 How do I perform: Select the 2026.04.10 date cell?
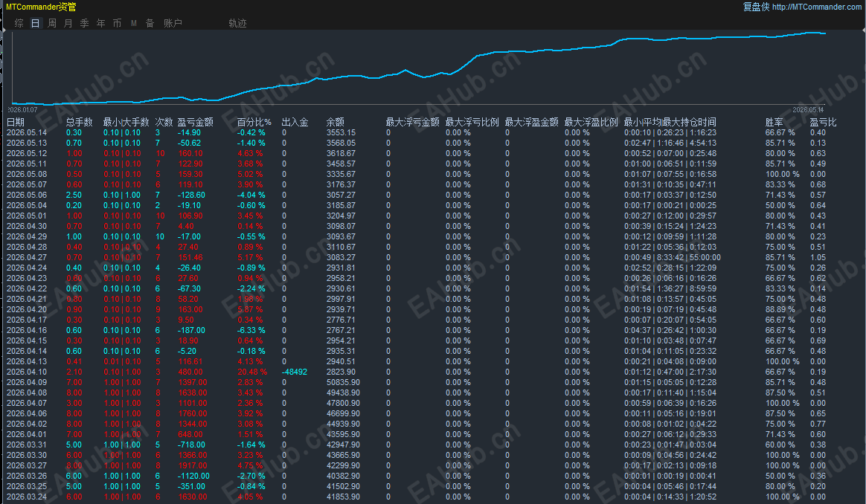pyautogui.click(x=27, y=372)
